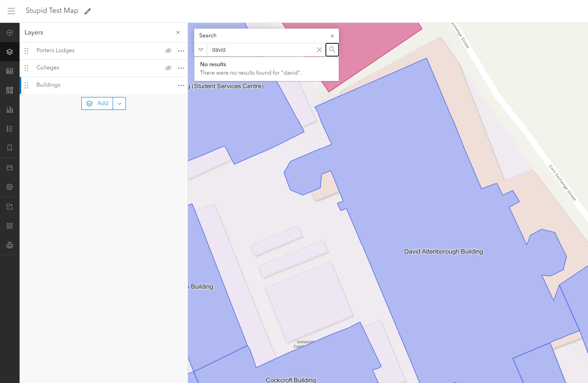Open options menu for the Buildings layer
This screenshot has width=588, height=383.
[181, 85]
